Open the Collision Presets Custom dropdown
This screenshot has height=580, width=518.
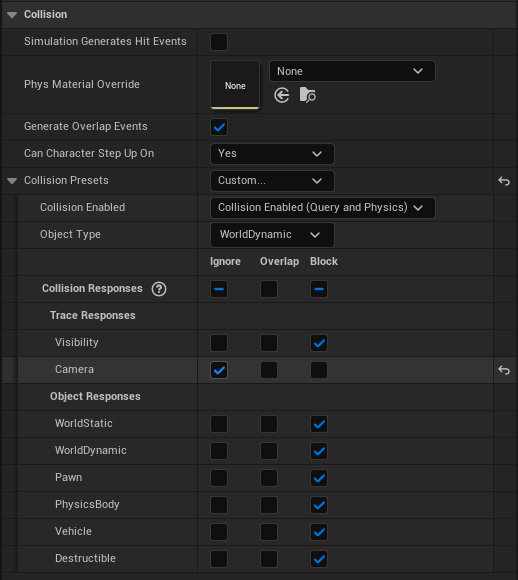point(272,181)
